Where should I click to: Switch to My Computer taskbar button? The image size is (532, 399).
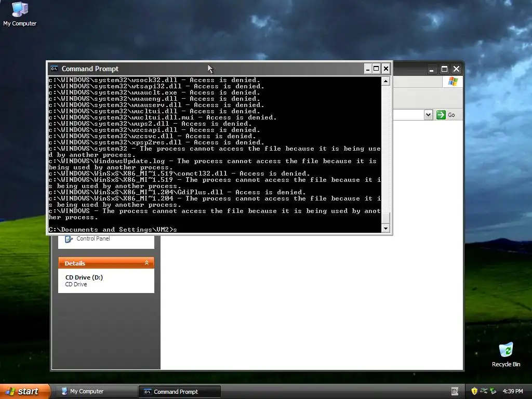coord(96,391)
